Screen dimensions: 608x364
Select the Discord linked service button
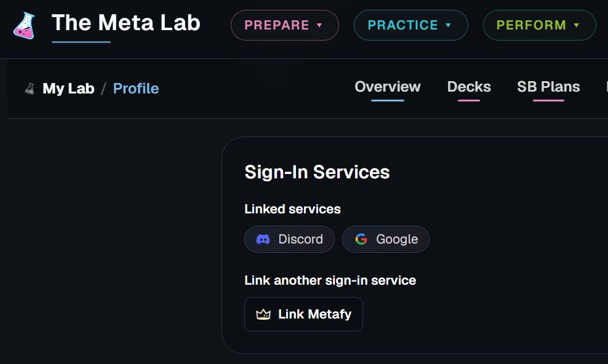(289, 239)
